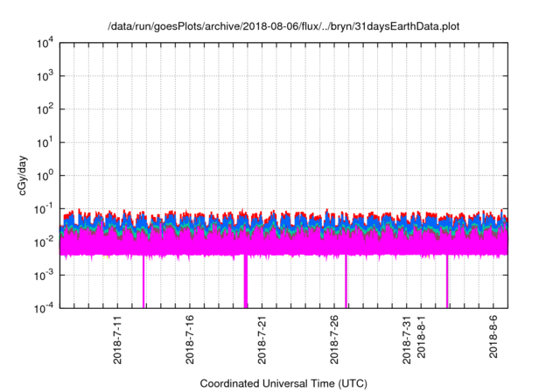Image resolution: width=560 pixels, height=392 pixels.
Task: Click the 2018-7-31 date label
Action: click(x=406, y=339)
